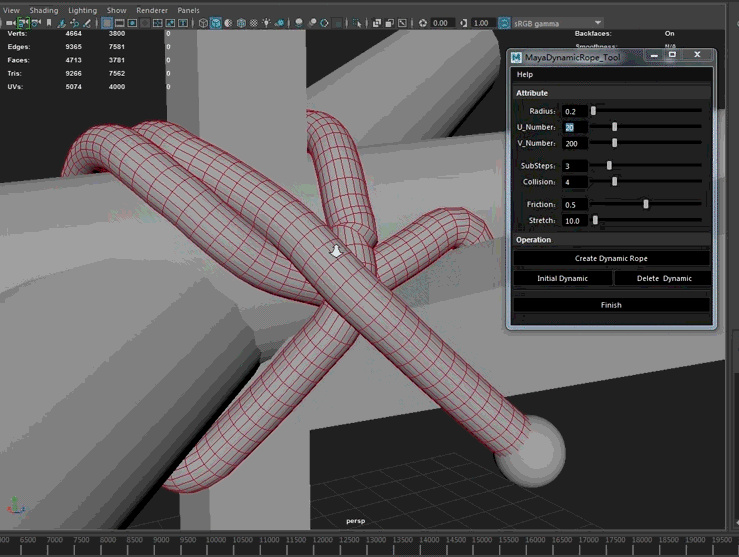This screenshot has height=557, width=739.
Task: Click the Initial Dynamic button
Action: (562, 278)
